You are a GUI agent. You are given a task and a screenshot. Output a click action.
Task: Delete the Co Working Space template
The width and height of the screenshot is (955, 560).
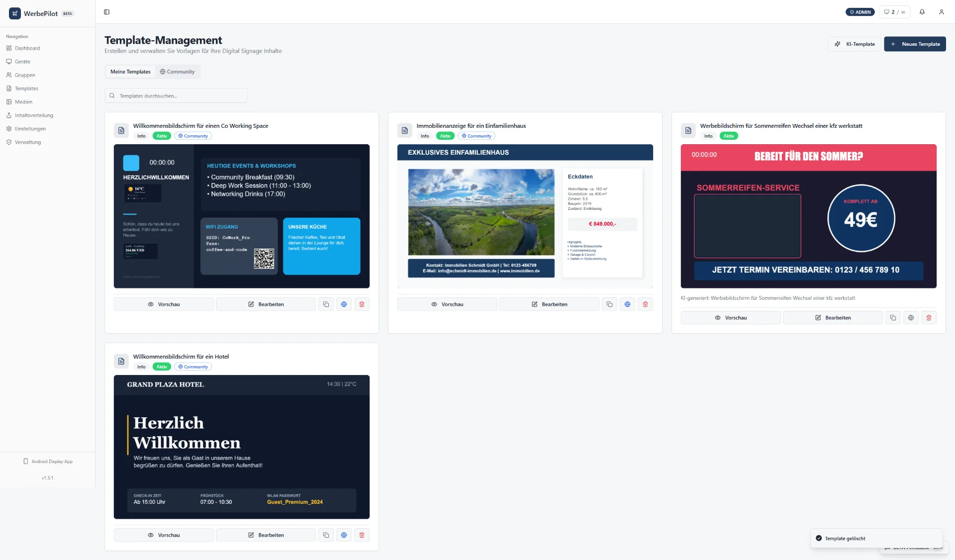click(x=362, y=304)
